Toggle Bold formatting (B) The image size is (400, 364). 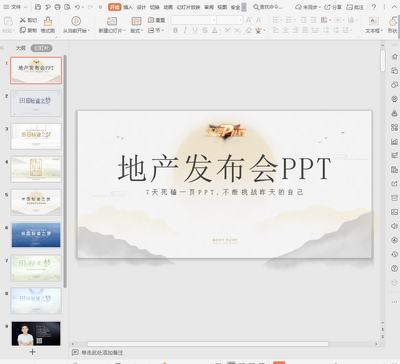[x=175, y=30]
